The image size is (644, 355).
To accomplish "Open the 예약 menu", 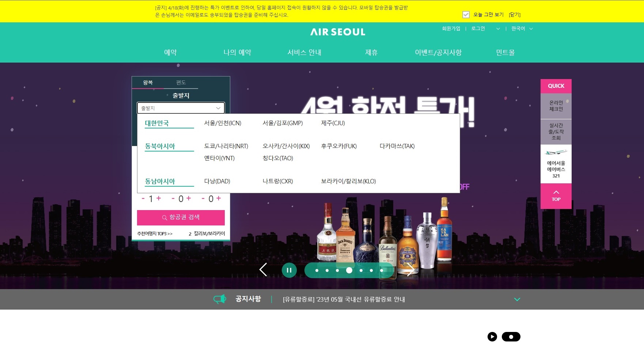I will pos(170,52).
